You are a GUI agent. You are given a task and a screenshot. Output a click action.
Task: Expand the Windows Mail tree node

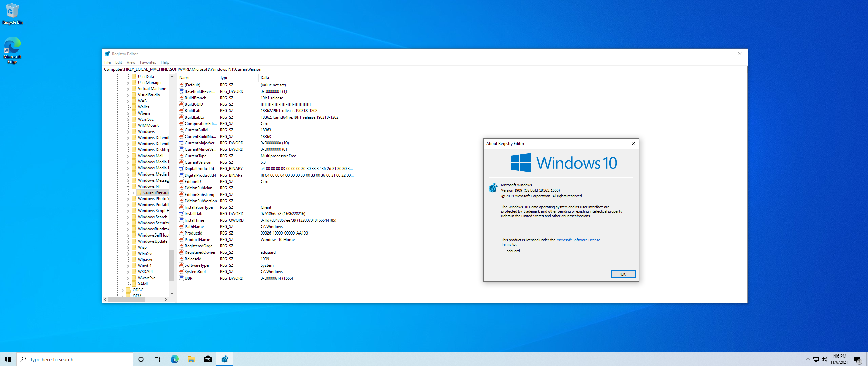click(x=128, y=156)
